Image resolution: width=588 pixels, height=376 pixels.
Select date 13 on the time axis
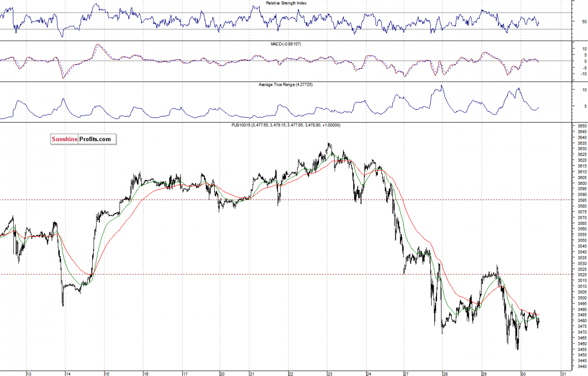pos(29,374)
